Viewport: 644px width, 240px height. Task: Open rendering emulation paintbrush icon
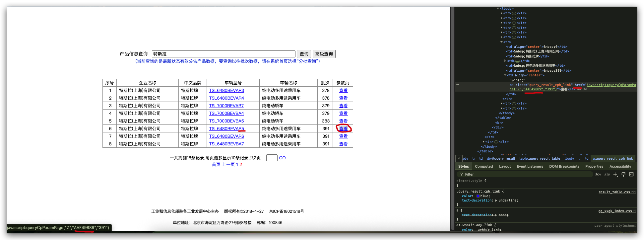(623, 174)
